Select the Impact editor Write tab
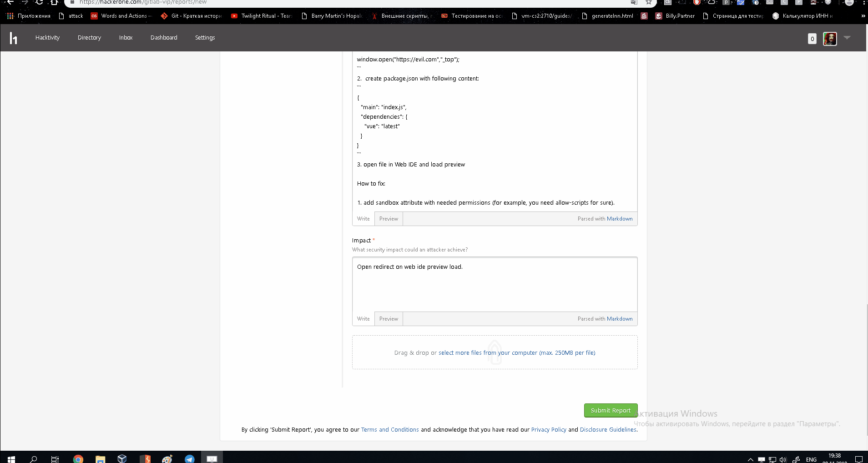This screenshot has height=463, width=868. [363, 319]
